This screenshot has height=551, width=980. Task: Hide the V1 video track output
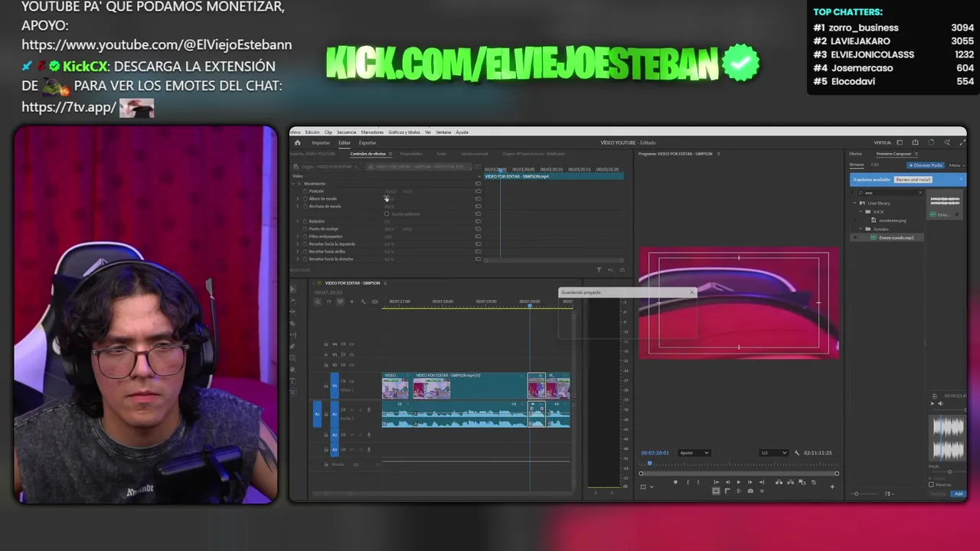(x=351, y=381)
